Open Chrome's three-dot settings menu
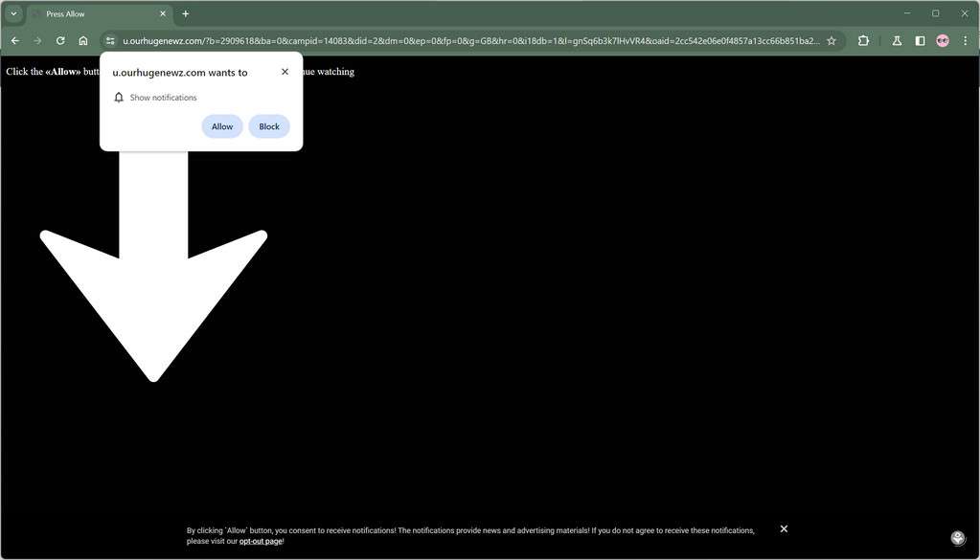Screen dimensions: 980x560 click(x=966, y=40)
